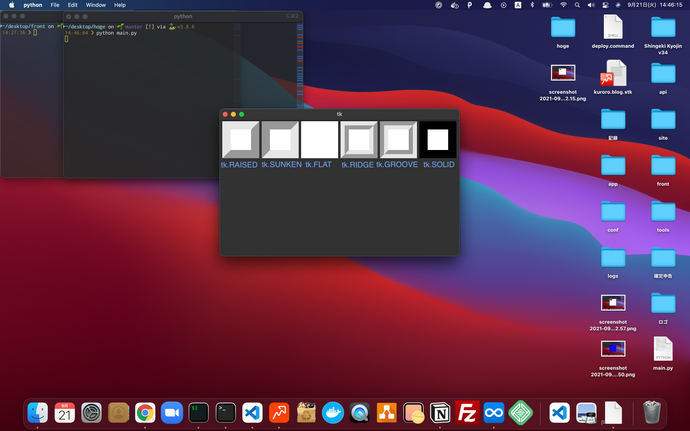Screen dimensions: 690x431
Task: Open Contacts from the Dock
Action: pos(118,413)
